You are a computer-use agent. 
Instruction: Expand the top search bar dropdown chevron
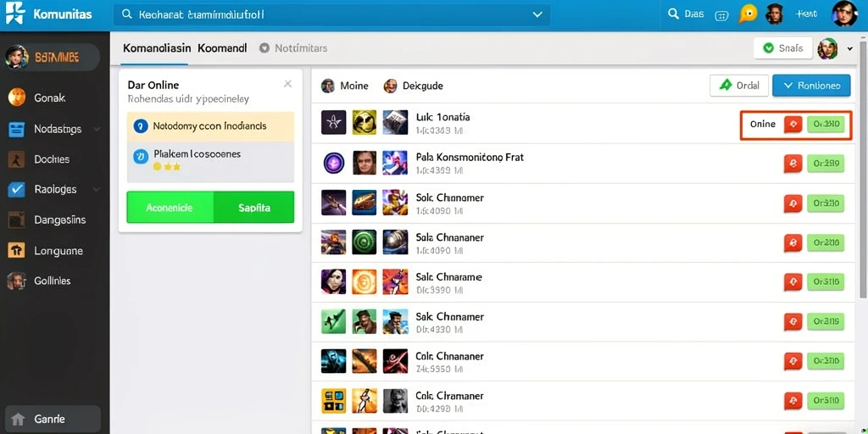coord(537,15)
